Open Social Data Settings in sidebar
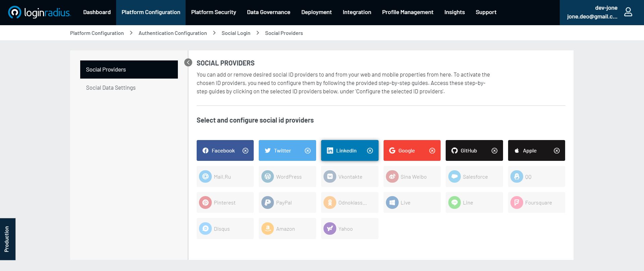 pyautogui.click(x=111, y=88)
